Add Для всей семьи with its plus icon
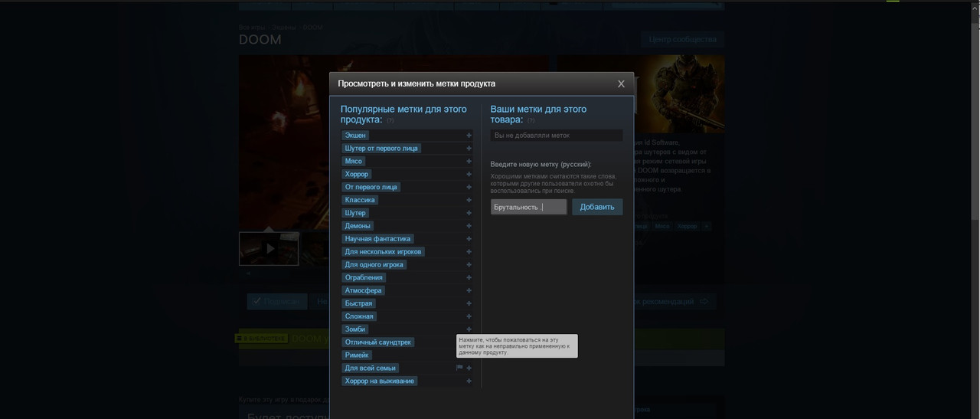This screenshot has height=419, width=980. (469, 368)
